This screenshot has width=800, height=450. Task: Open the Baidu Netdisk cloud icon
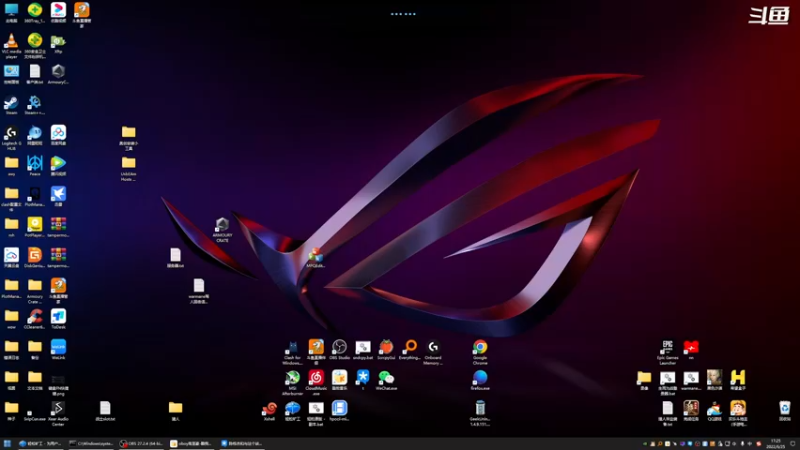point(58,133)
